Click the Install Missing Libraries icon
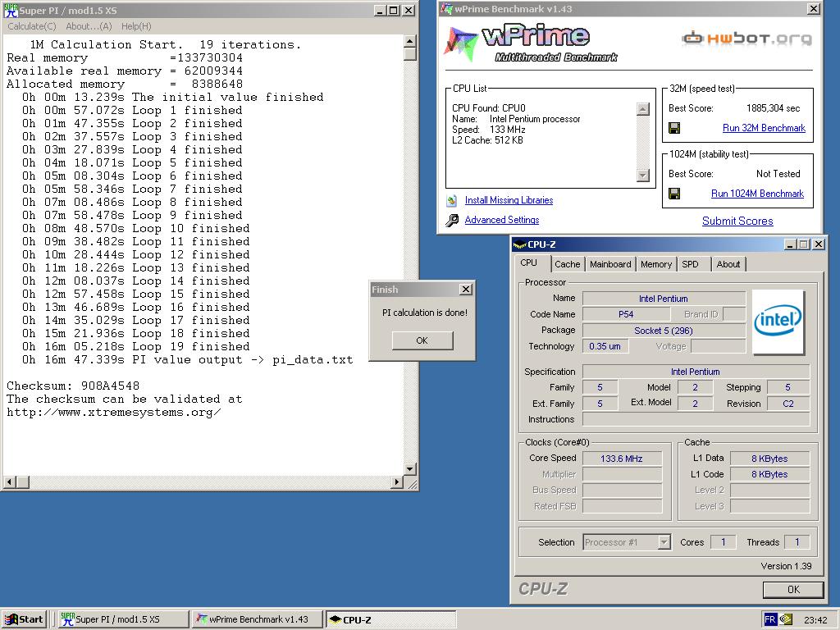840x630 pixels. 452,200
